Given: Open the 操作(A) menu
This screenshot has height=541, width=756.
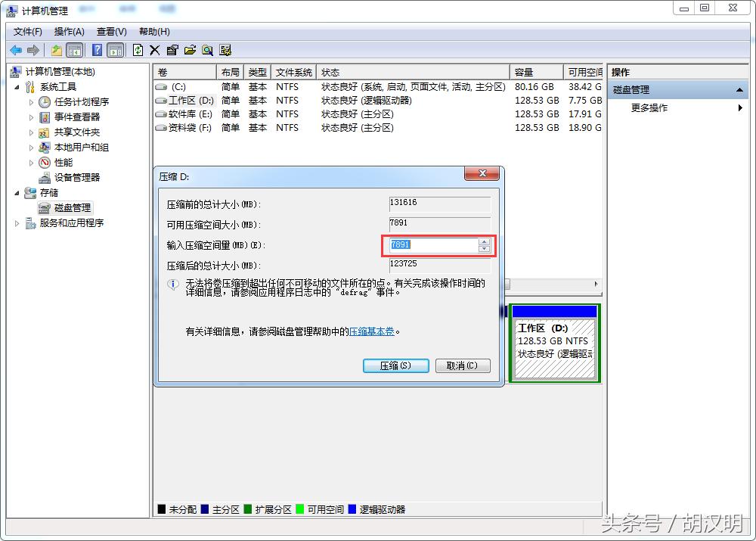Looking at the screenshot, I should point(69,32).
